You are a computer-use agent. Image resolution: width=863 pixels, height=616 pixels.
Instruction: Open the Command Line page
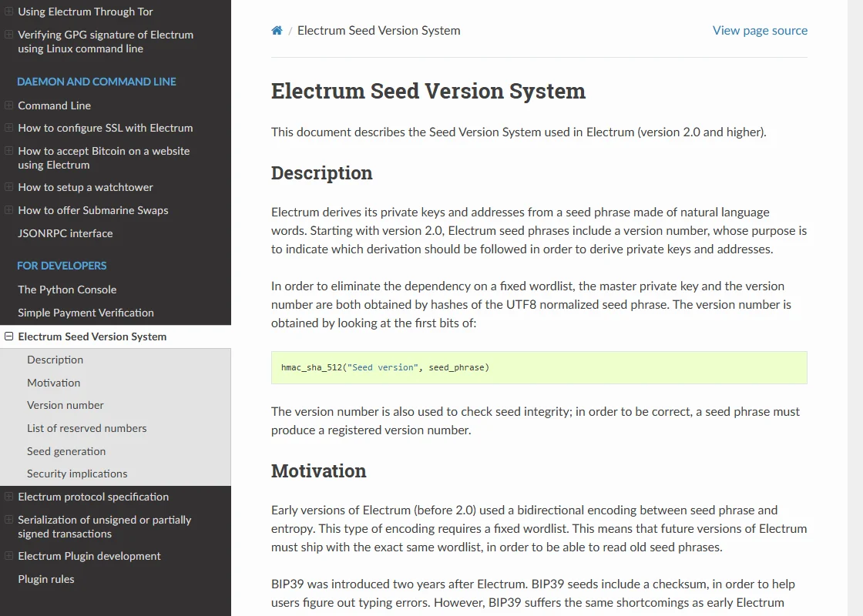tap(54, 105)
